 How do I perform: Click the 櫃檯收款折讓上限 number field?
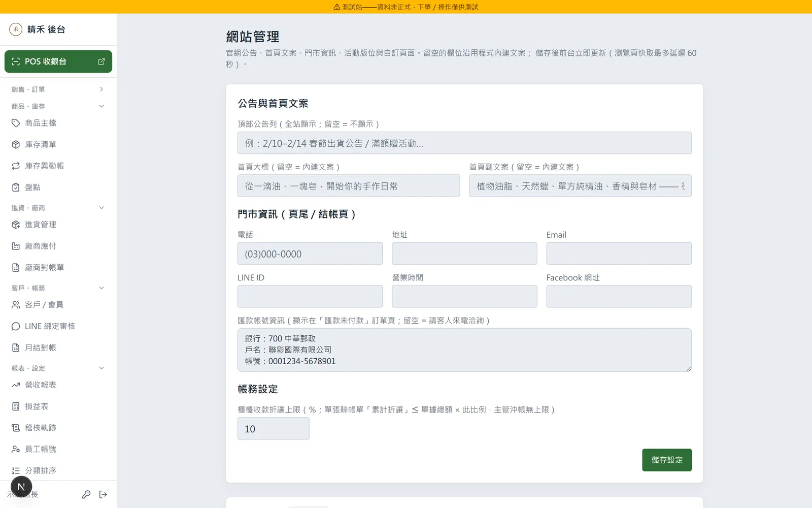point(274,429)
